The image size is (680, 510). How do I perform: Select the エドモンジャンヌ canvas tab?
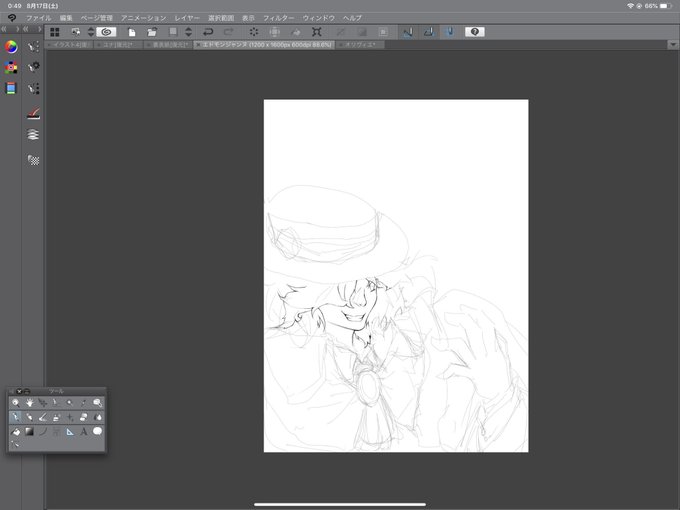pyautogui.click(x=264, y=45)
